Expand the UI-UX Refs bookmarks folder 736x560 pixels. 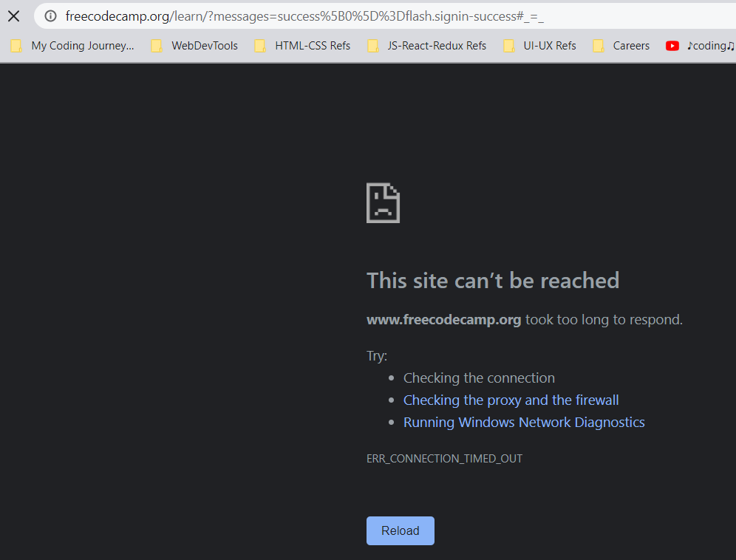549,45
